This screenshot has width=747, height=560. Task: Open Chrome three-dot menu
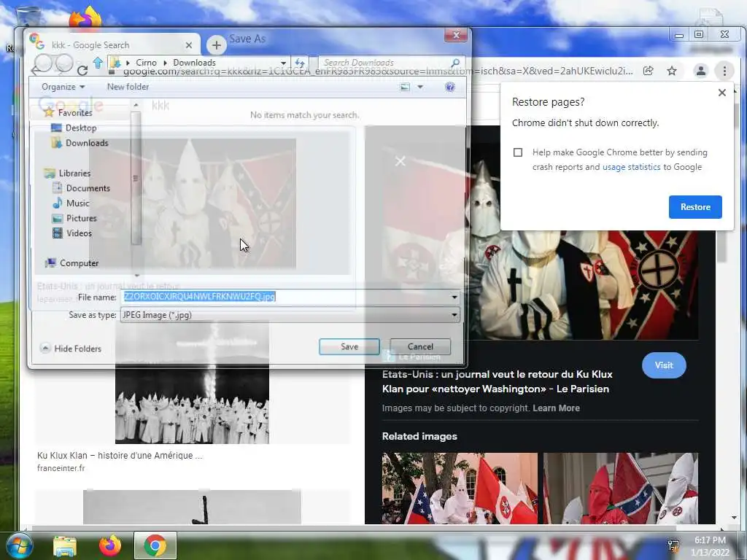pyautogui.click(x=724, y=71)
